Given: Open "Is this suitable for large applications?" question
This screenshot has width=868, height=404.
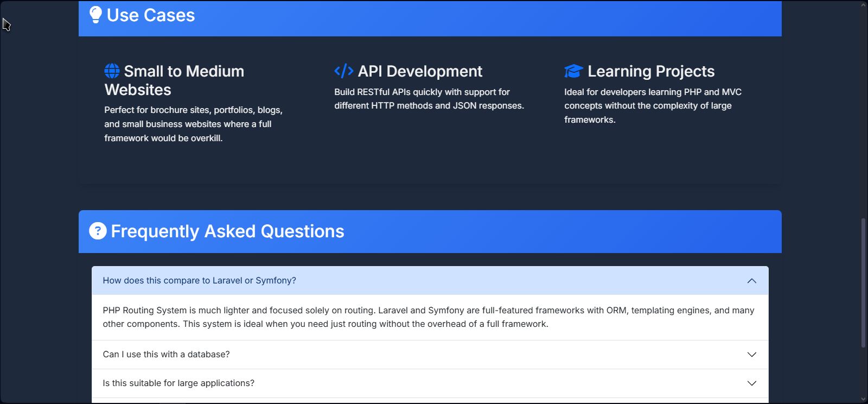Looking at the screenshot, I should [x=178, y=383].
